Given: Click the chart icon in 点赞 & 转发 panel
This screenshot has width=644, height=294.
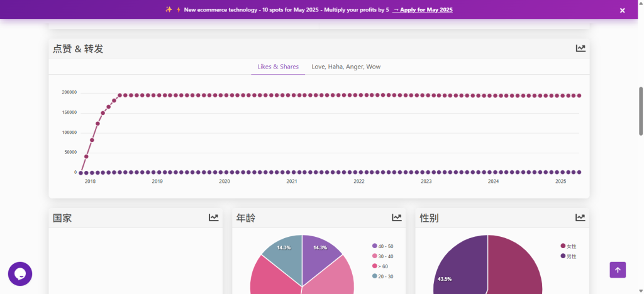Looking at the screenshot, I should point(580,48).
